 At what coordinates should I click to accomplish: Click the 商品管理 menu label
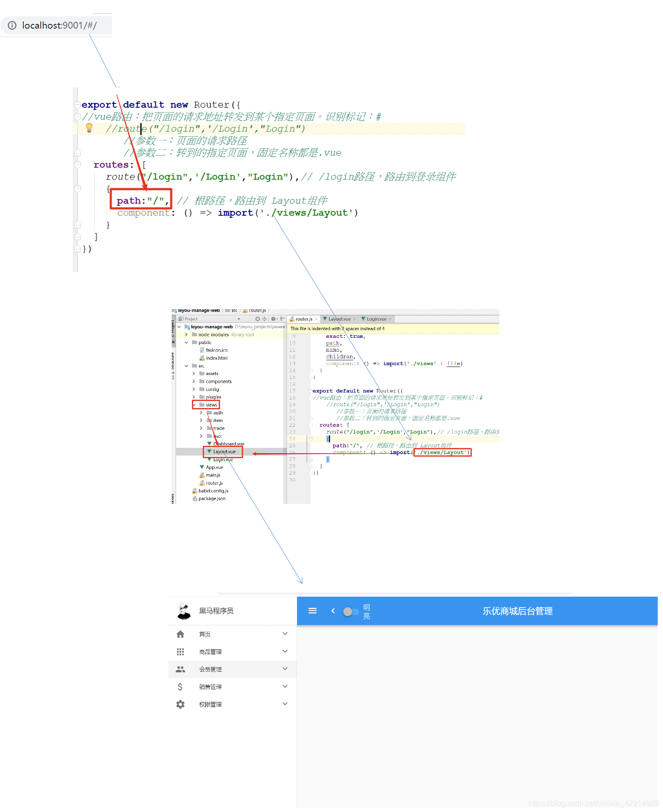coord(210,652)
